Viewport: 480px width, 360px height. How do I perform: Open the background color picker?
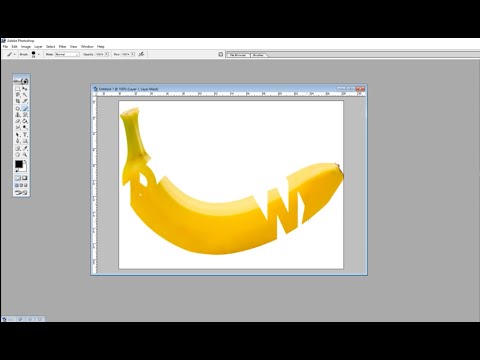point(24,169)
